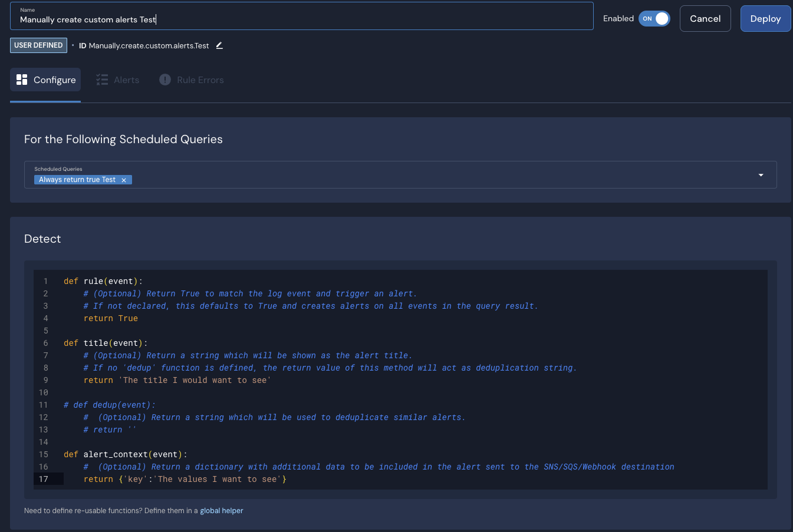Image resolution: width=793 pixels, height=532 pixels.
Task: Click the USER DEFINED badge
Action: pyautogui.click(x=38, y=45)
